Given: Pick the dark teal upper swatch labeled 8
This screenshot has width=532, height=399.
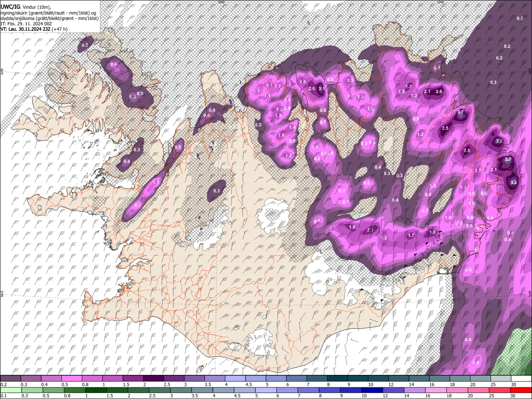Looking at the screenshot, I should pos(337,379).
